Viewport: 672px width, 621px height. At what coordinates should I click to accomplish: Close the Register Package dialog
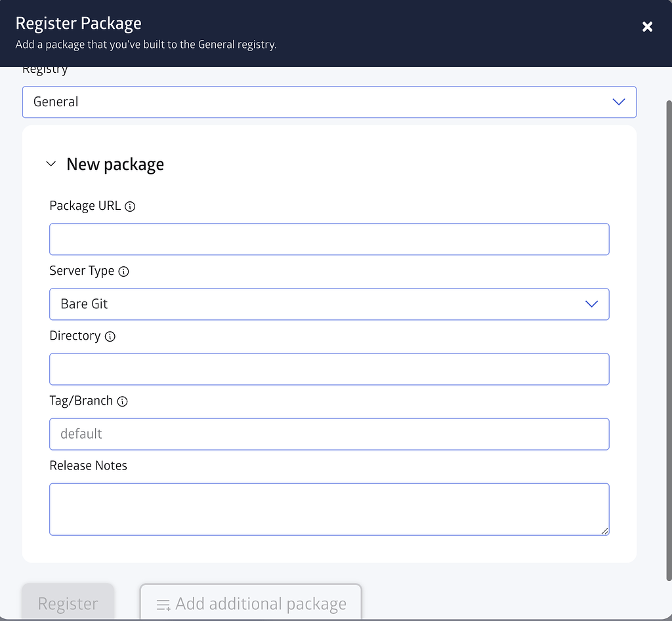click(x=647, y=27)
